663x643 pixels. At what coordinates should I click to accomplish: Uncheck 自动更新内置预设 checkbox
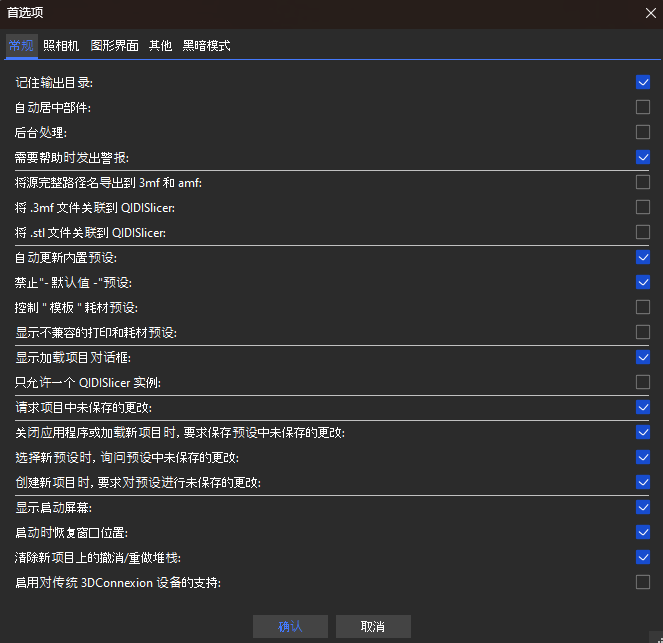click(643, 257)
